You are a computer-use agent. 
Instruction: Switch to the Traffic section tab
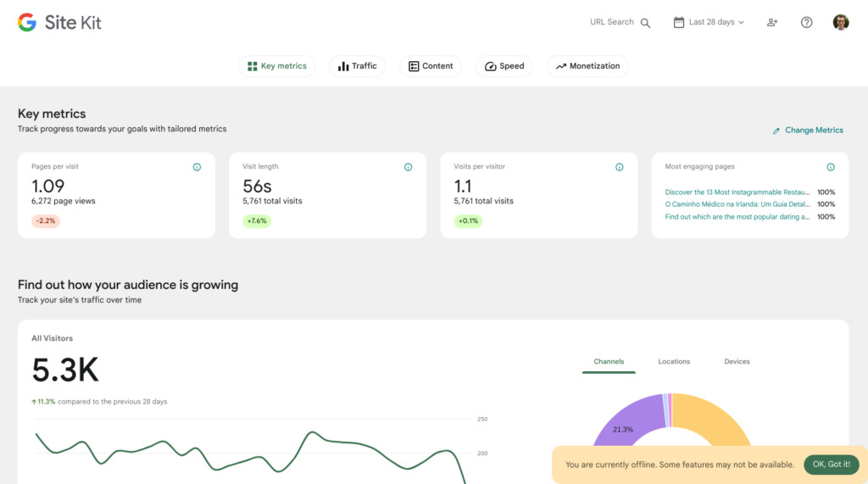(x=357, y=66)
